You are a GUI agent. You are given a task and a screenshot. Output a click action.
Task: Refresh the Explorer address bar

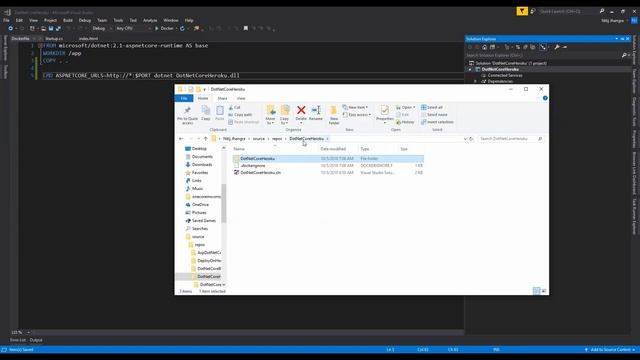click(x=471, y=139)
